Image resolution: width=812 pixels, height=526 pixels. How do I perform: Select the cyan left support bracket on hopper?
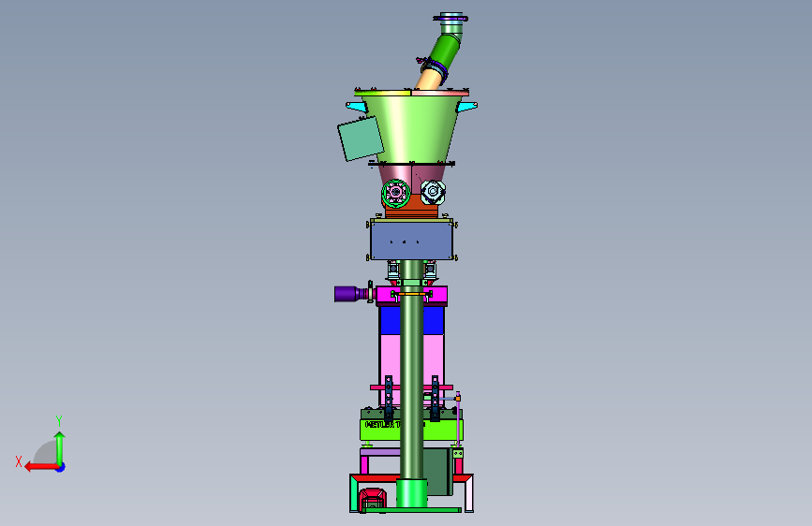click(x=356, y=107)
